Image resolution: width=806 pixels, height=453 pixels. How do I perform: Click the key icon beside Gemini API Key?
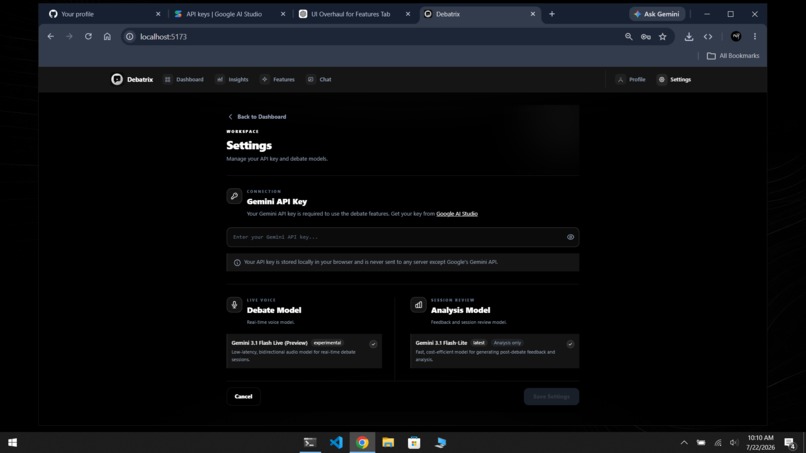coord(234,196)
